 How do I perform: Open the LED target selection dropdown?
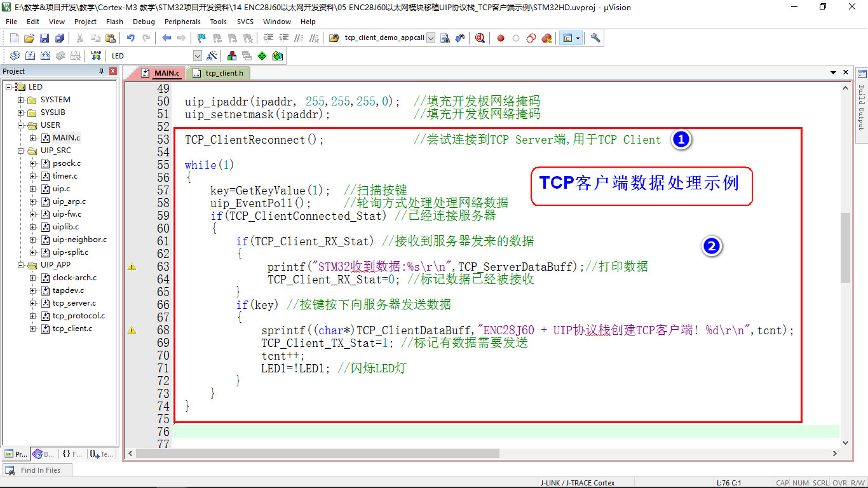tap(197, 56)
